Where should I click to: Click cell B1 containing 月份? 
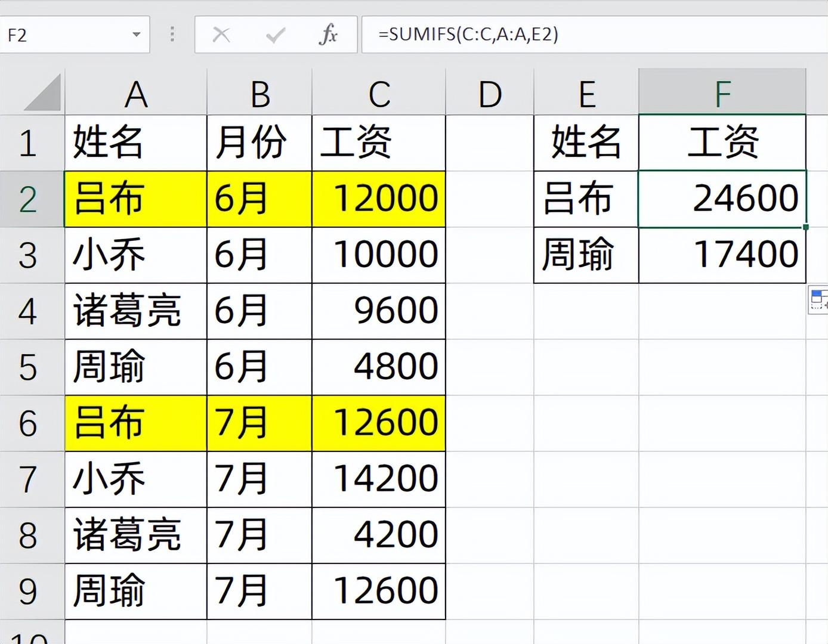click(x=259, y=143)
